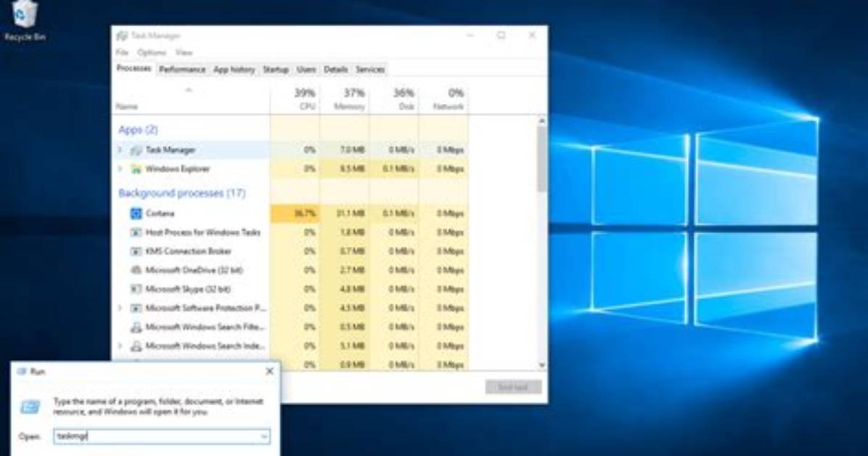Switch to the Services tab
868x456 pixels.
pyautogui.click(x=370, y=70)
